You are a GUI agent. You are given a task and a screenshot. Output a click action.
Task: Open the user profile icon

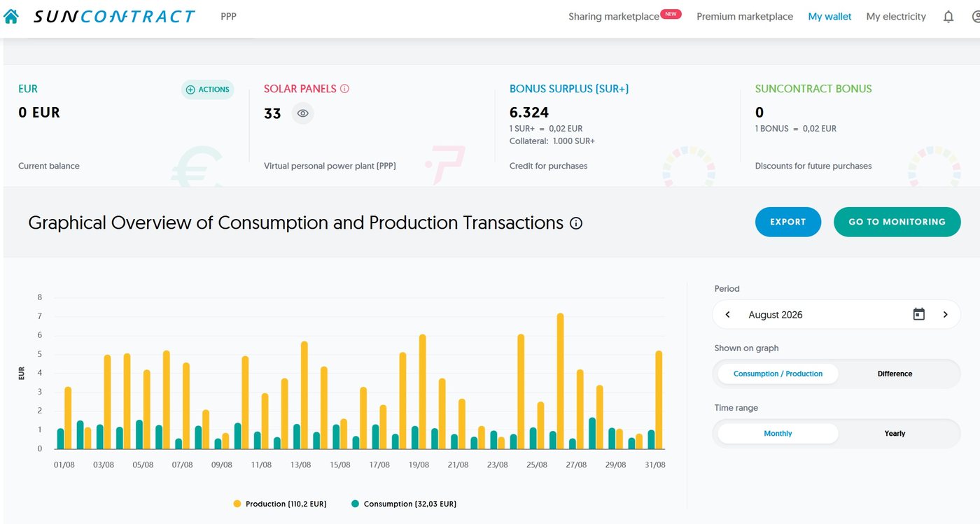tap(976, 17)
